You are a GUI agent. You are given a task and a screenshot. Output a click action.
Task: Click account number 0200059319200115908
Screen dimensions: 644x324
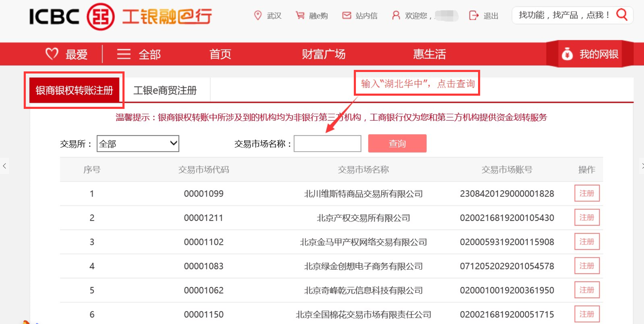click(x=507, y=242)
